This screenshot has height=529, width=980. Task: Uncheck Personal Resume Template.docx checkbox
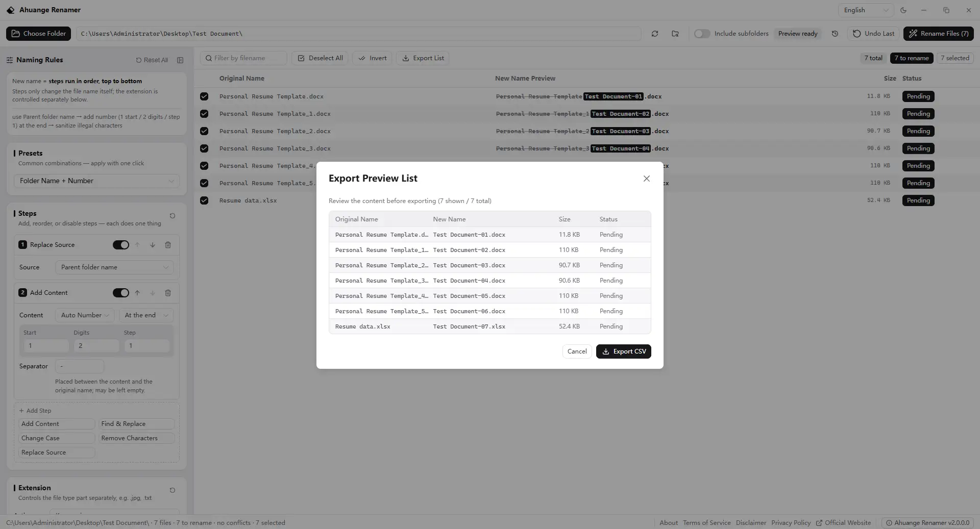pyautogui.click(x=204, y=96)
